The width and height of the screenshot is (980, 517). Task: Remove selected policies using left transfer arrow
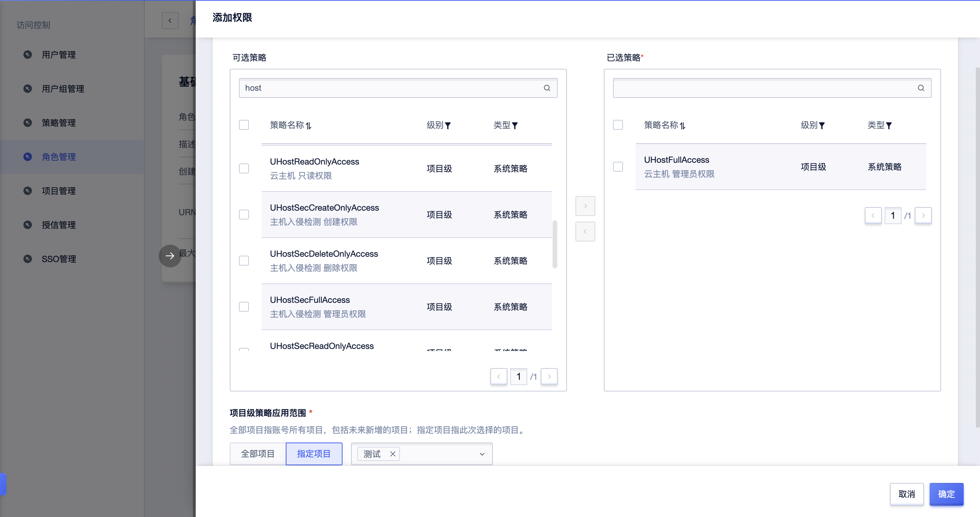585,231
